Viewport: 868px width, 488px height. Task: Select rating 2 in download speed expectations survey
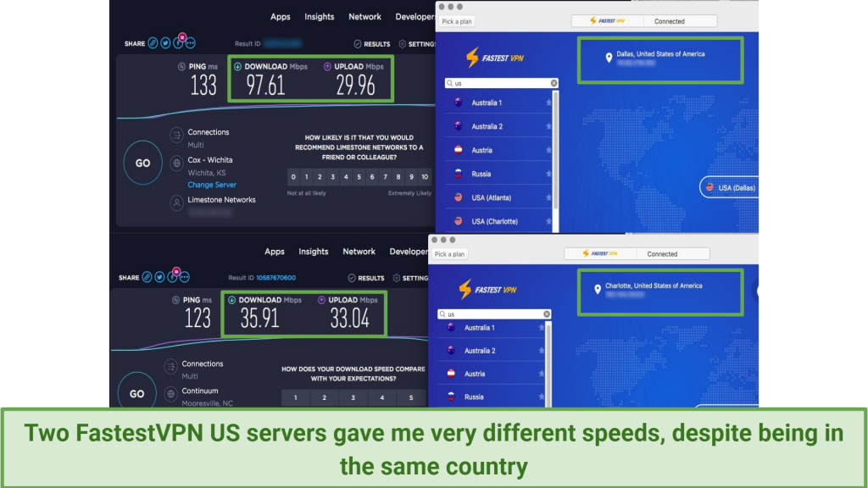click(x=325, y=397)
